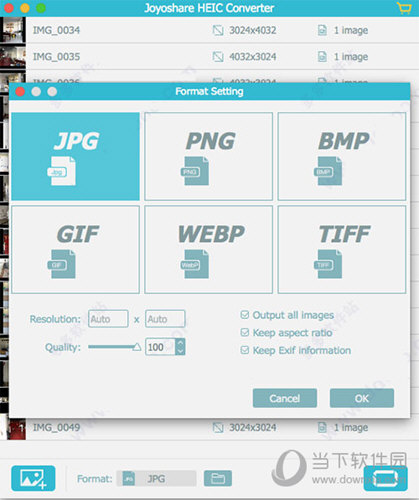
Task: Choose the PNG format tile
Action: tap(209, 156)
